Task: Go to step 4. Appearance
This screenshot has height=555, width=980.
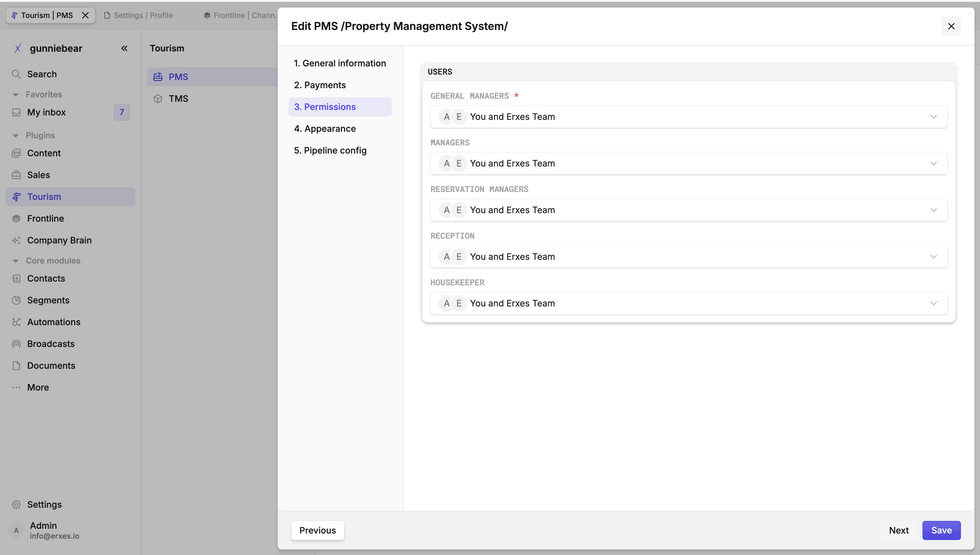Action: 340,128
